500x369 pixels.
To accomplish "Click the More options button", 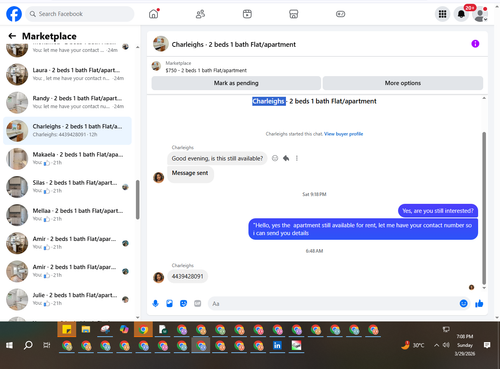I will pyautogui.click(x=403, y=83).
